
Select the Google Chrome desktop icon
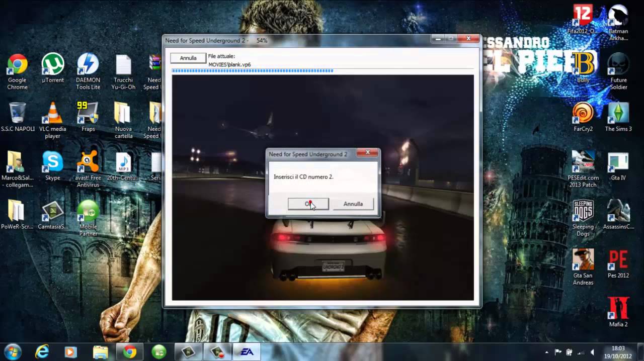(17, 72)
